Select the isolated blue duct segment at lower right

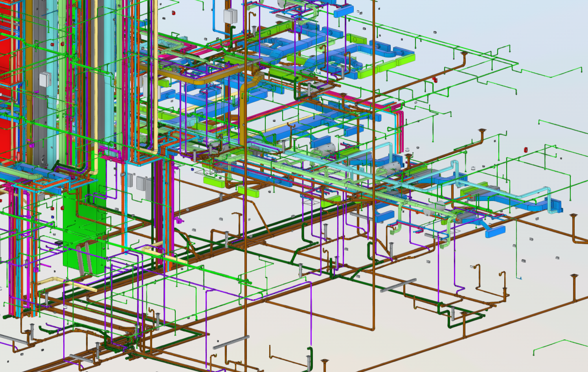[495, 232]
